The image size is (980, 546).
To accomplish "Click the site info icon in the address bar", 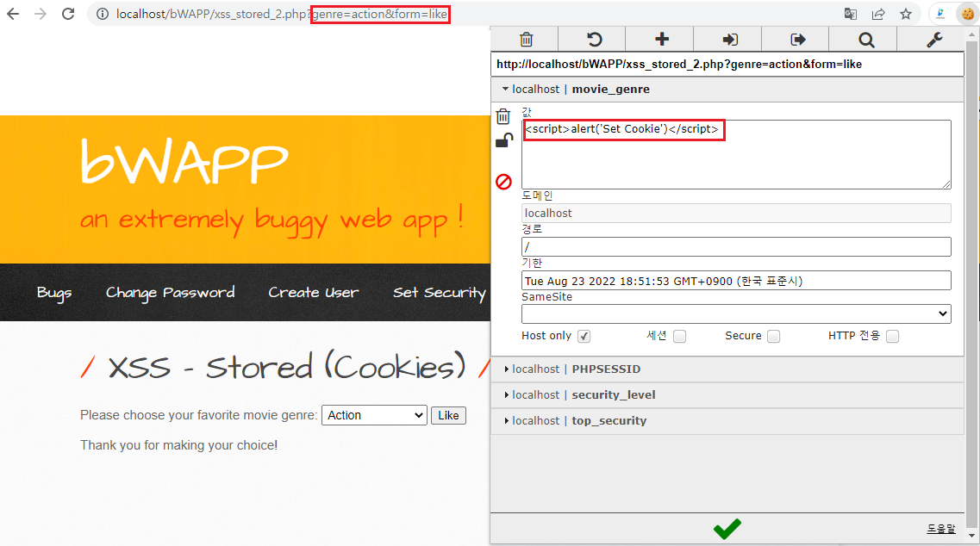I will pyautogui.click(x=103, y=14).
